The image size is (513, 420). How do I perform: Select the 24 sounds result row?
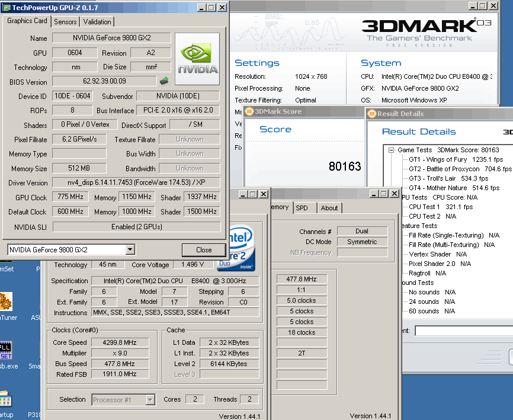pyautogui.click(x=431, y=302)
